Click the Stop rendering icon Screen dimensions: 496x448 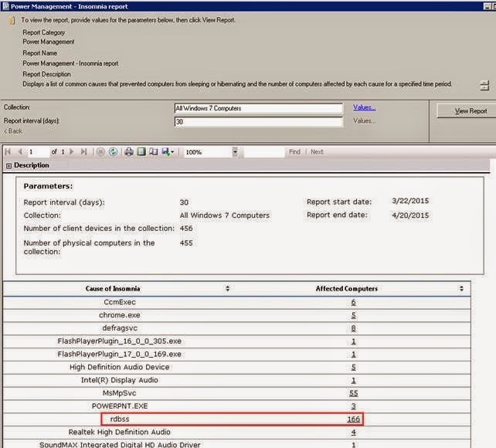point(100,151)
